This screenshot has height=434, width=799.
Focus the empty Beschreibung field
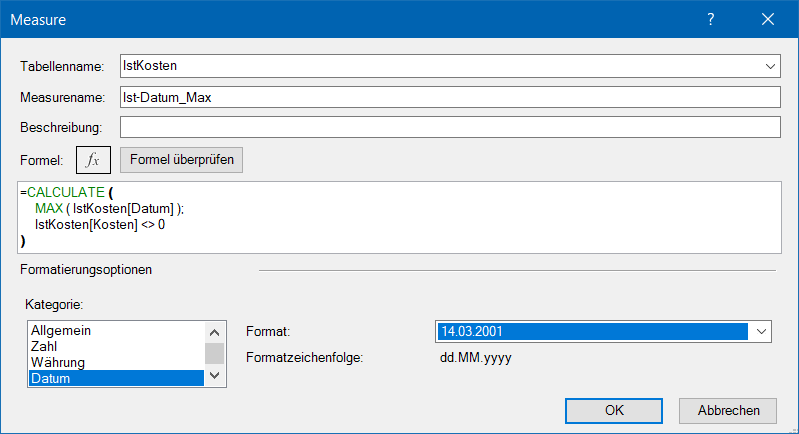[448, 128]
